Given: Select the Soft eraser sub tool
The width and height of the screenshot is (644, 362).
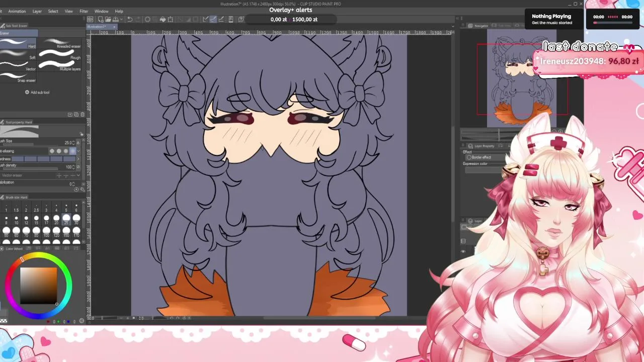Looking at the screenshot, I should pos(19,55).
